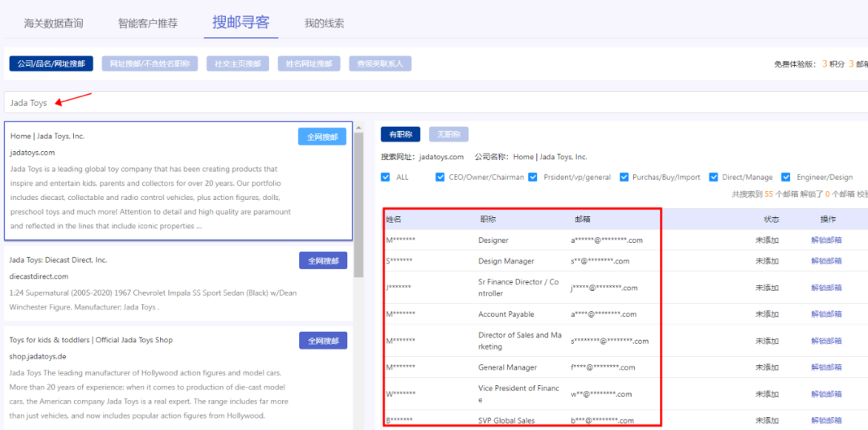Click the results list scrollbar
868x430 pixels.
point(358,205)
